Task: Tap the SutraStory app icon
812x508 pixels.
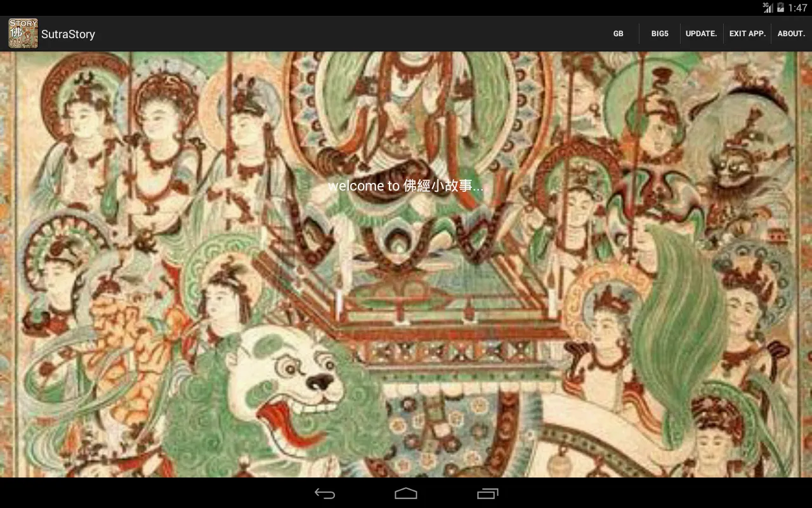Action: (23, 34)
